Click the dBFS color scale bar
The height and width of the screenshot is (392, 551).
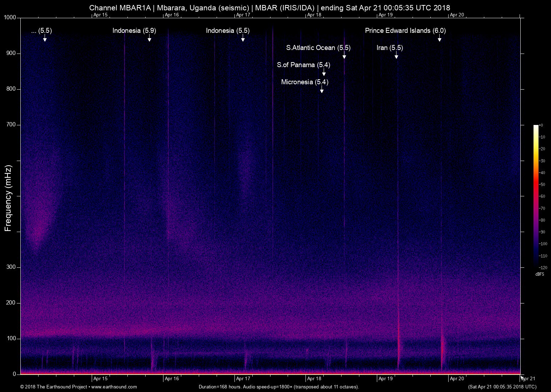click(536, 196)
